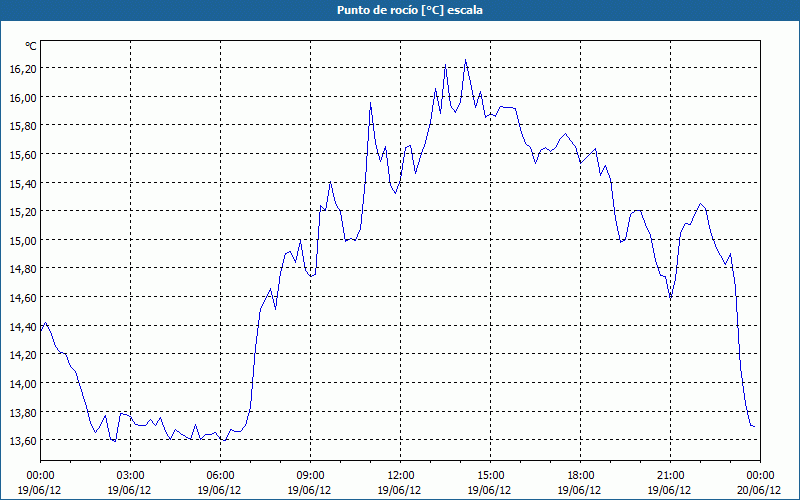Viewport: 800px width, 500px height.
Task: Select the 06:00 time label
Action: coord(220,476)
